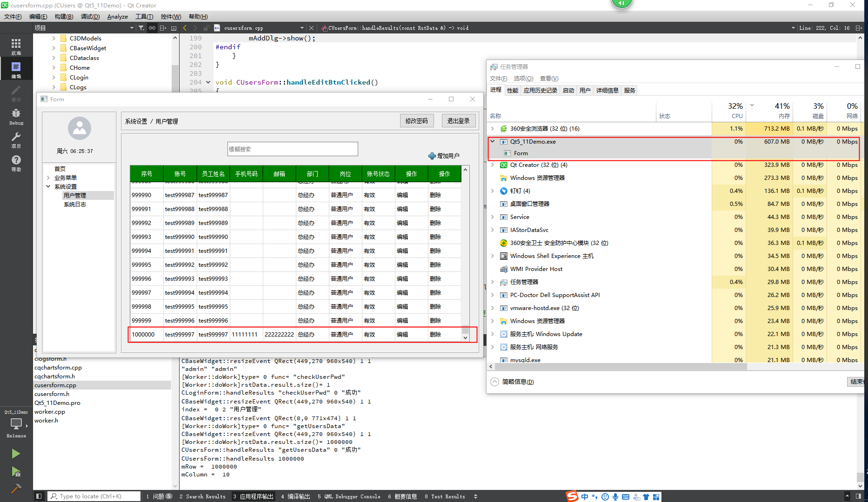This screenshot has height=502, width=868.
Task: Click 增加用户 label
Action: 448,156
